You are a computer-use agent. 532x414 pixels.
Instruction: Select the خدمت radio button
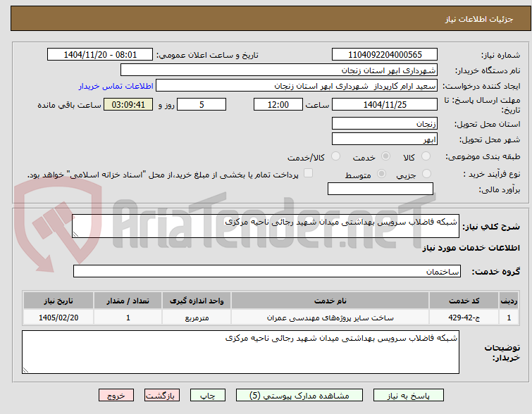[x=385, y=156]
